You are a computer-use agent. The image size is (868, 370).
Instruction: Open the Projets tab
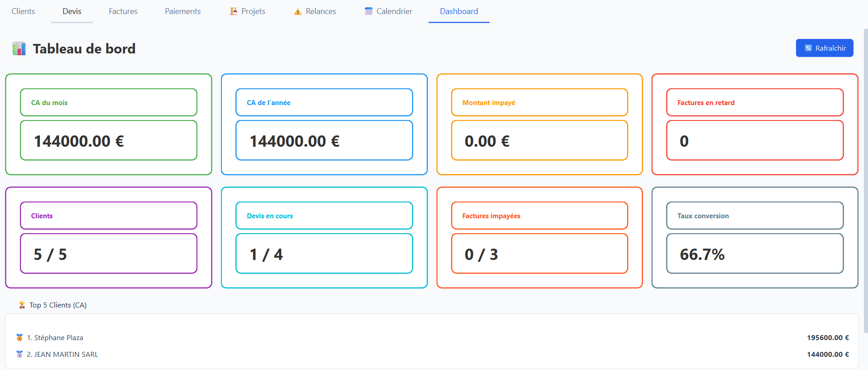[x=248, y=11]
